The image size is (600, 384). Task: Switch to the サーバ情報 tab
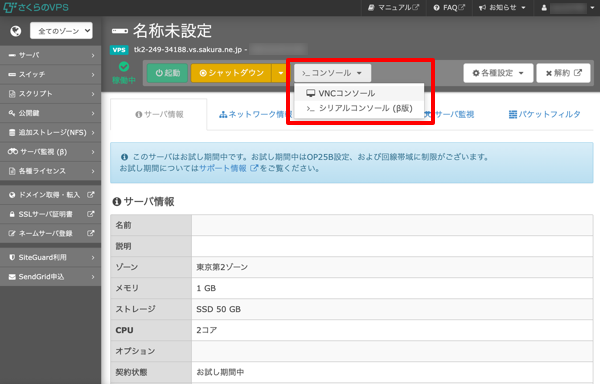click(x=159, y=114)
